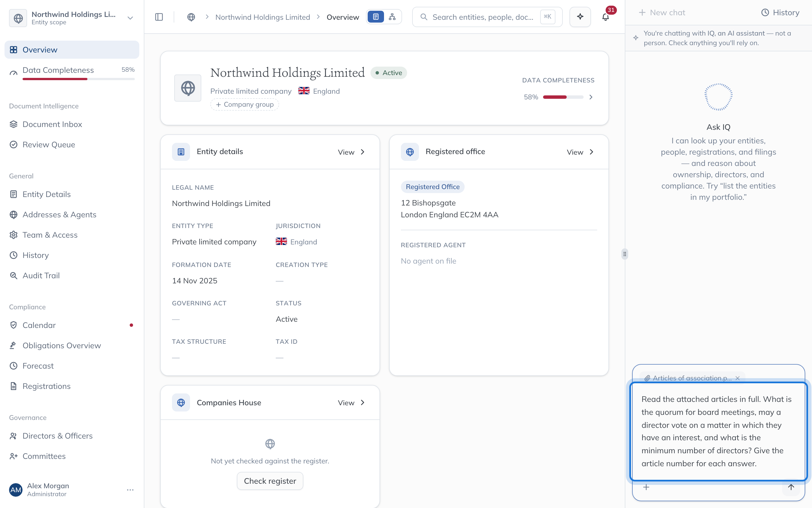The image size is (812, 508).
Task: Switch to document list view toggle
Action: [x=376, y=17]
